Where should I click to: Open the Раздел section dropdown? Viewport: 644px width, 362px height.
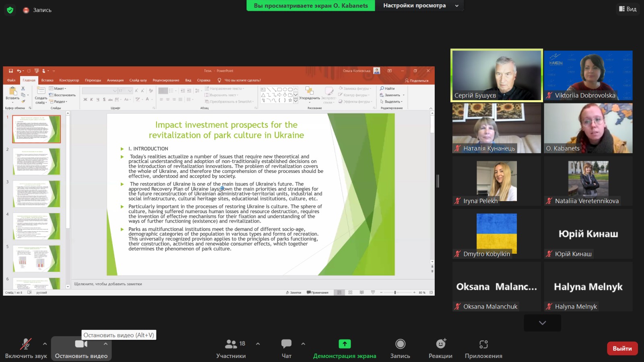(x=58, y=102)
